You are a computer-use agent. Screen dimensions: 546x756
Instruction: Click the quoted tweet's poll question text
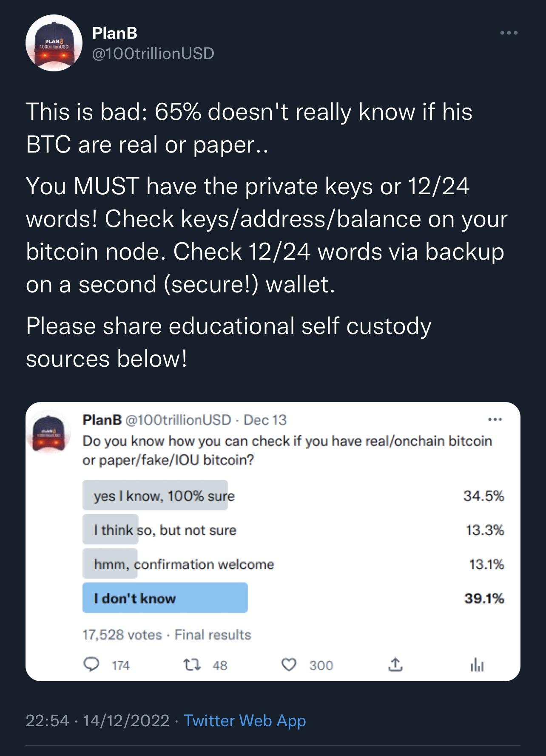click(x=287, y=450)
